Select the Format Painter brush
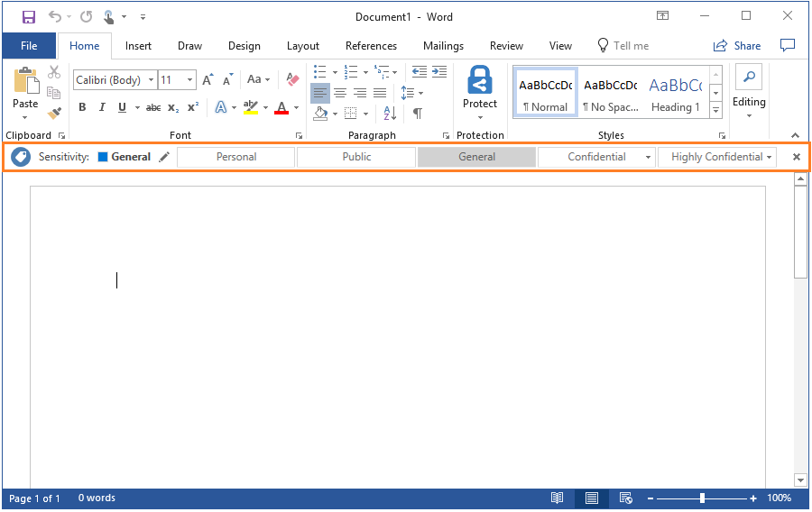The height and width of the screenshot is (512, 812). click(x=54, y=113)
